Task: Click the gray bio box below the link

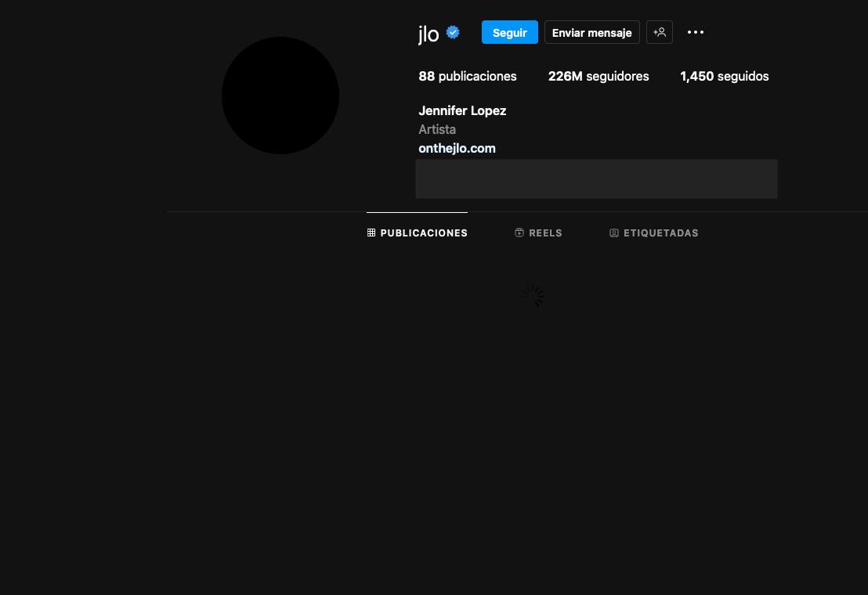Action: pos(596,178)
